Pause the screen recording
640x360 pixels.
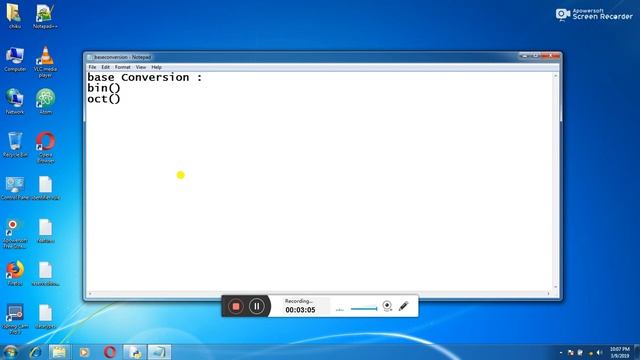click(x=256, y=306)
